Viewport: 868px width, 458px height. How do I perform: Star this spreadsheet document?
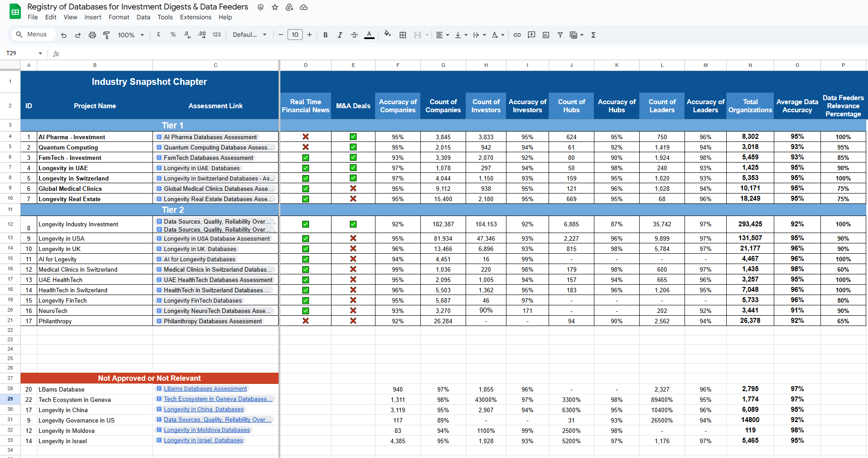tap(275, 7)
